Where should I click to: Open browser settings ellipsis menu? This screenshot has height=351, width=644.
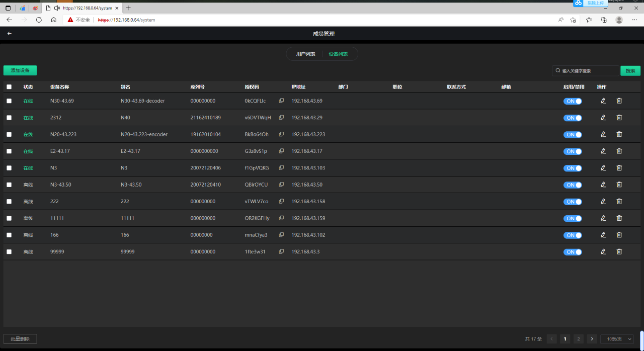point(634,20)
